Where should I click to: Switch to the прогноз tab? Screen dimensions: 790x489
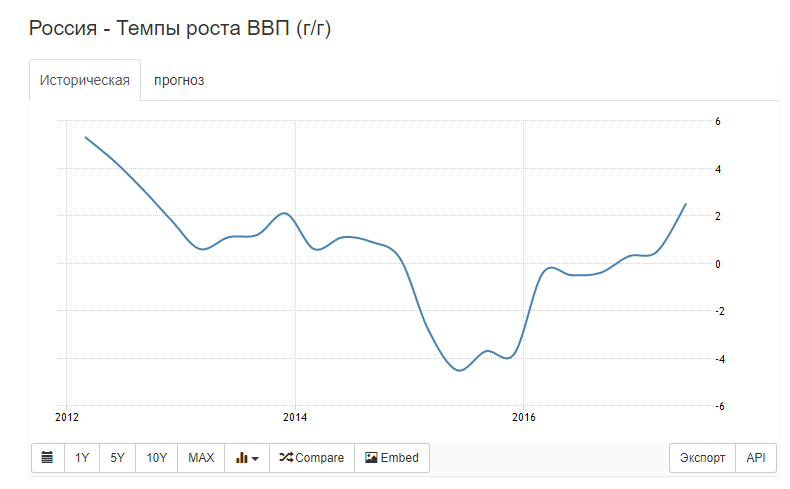click(179, 80)
